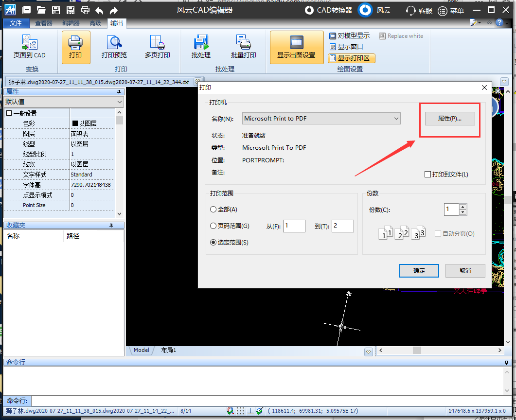516x420 pixels.
Task: Open the heart dropdown beside the document tabs
Action: pyautogui.click(x=504, y=82)
